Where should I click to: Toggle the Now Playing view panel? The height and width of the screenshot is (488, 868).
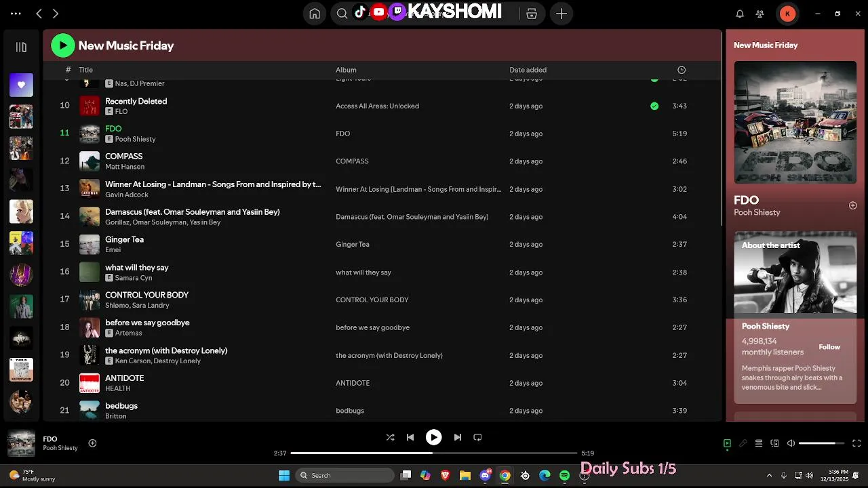click(727, 443)
